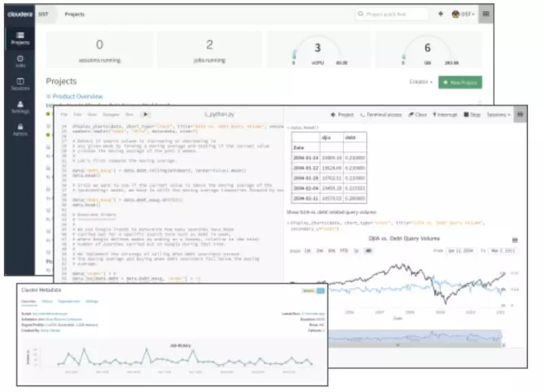Open Jobs in the left sidebar
This screenshot has width=544, height=392.
(20, 61)
